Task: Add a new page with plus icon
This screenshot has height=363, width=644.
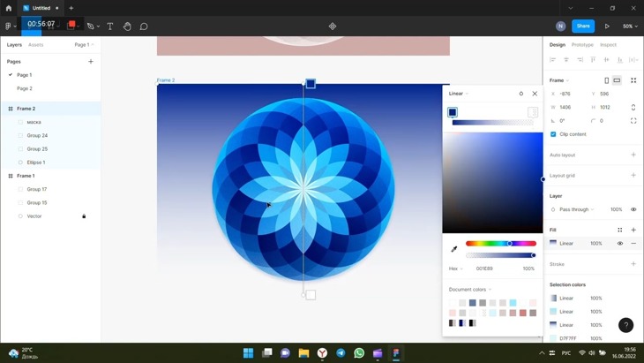Action: [91, 62]
